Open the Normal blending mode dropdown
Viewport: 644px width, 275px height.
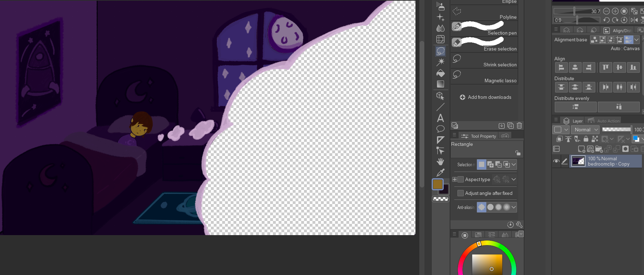tap(585, 130)
